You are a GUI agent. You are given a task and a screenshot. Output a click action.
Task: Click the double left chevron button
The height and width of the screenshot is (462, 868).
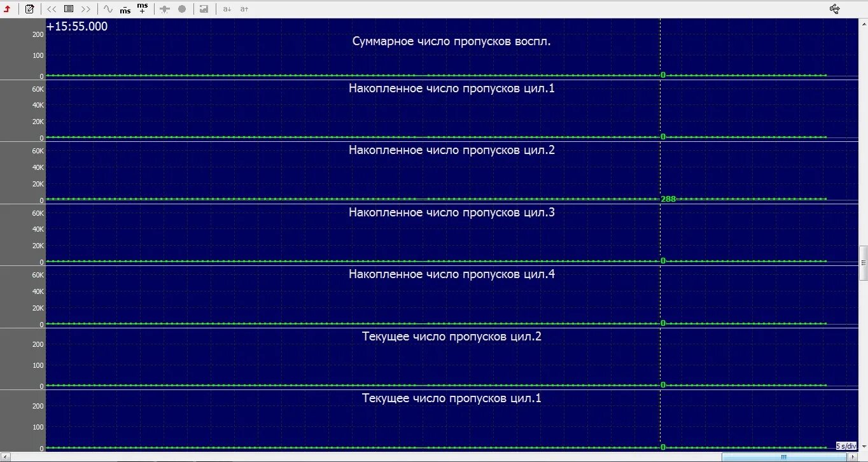point(52,9)
